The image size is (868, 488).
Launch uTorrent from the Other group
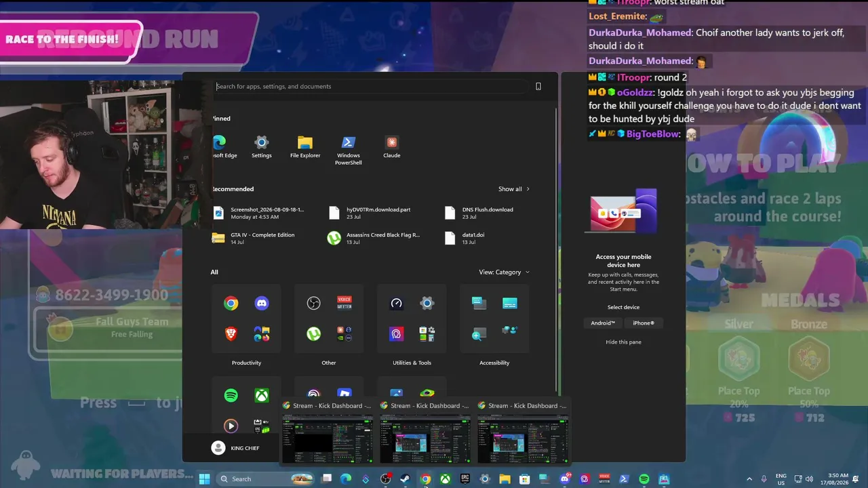313,333
